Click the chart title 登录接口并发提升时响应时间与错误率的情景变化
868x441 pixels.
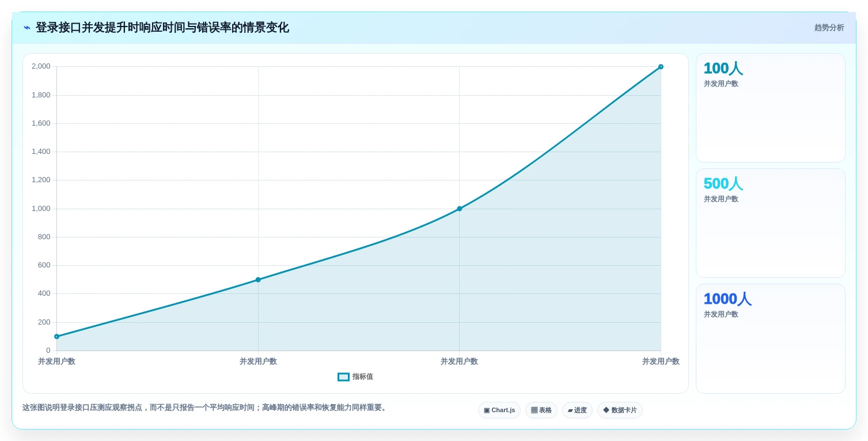(x=162, y=28)
